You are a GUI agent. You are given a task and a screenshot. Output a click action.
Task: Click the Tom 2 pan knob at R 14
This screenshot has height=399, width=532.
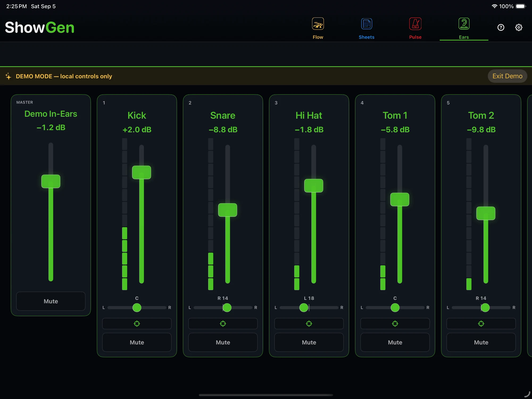485,307
